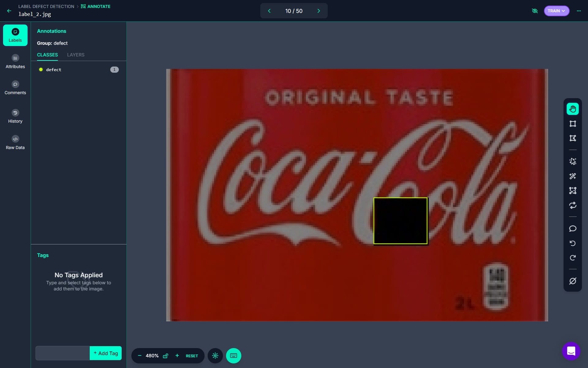Click the Add Tag button
Screen dimensions: 588x368
106,353
